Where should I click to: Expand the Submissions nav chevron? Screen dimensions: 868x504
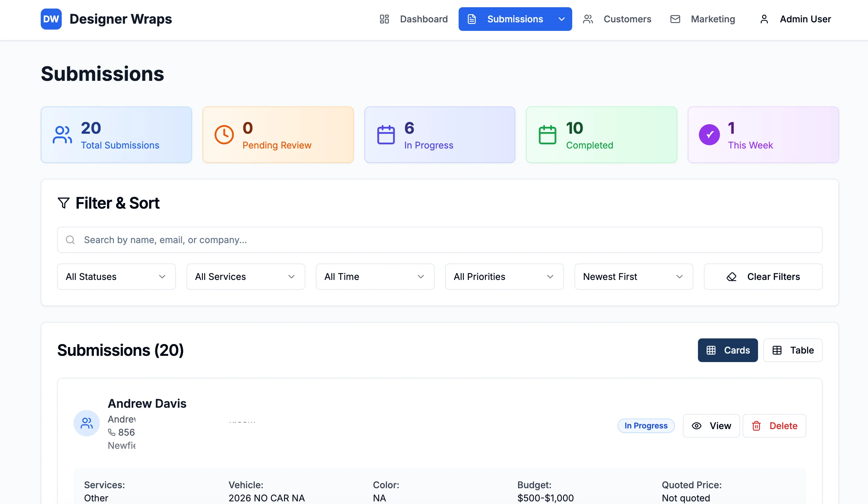[561, 19]
